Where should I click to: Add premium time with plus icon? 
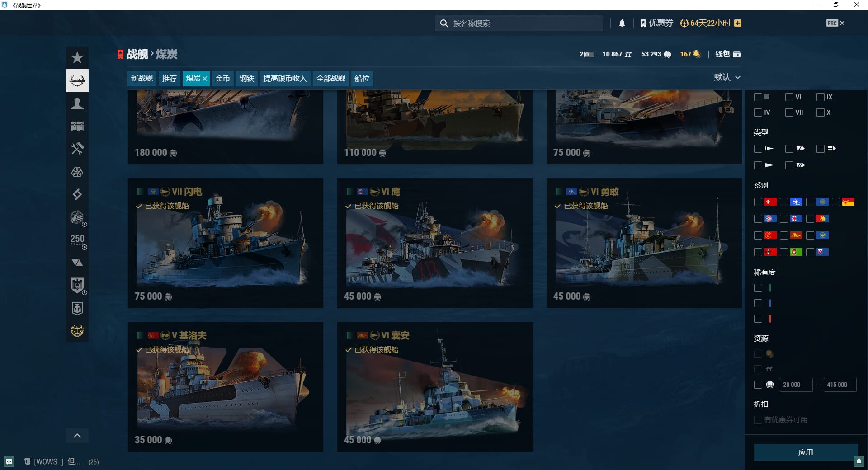tap(738, 23)
